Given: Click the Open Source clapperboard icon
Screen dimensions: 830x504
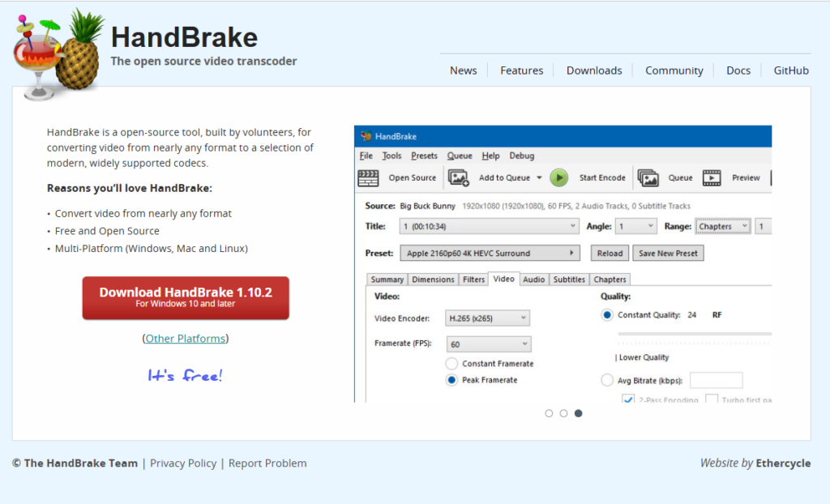Looking at the screenshot, I should pyautogui.click(x=369, y=178).
